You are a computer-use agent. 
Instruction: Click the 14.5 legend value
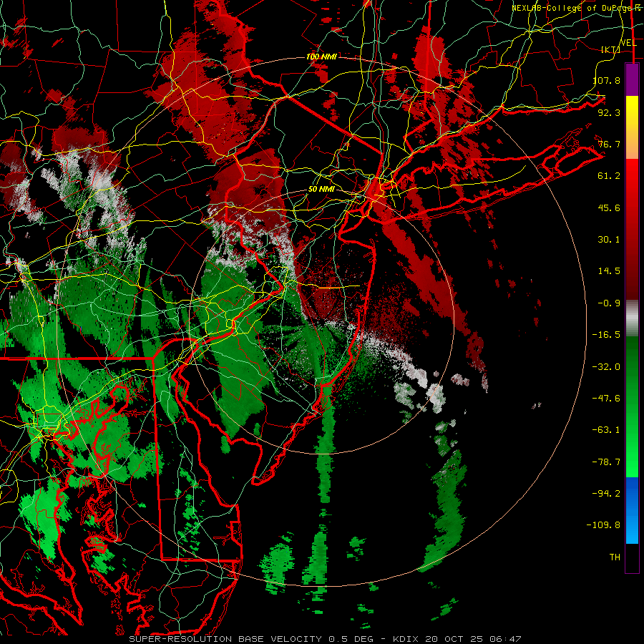pos(609,271)
